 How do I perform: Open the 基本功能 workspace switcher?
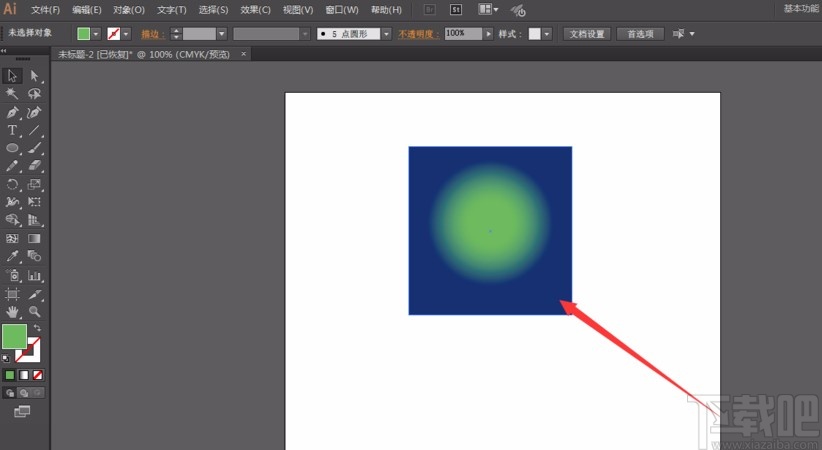pos(801,8)
